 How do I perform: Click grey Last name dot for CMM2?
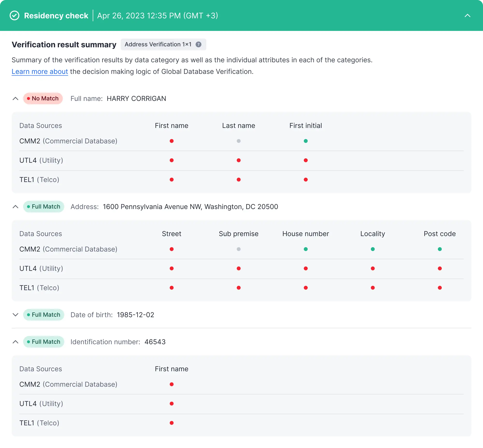click(239, 141)
